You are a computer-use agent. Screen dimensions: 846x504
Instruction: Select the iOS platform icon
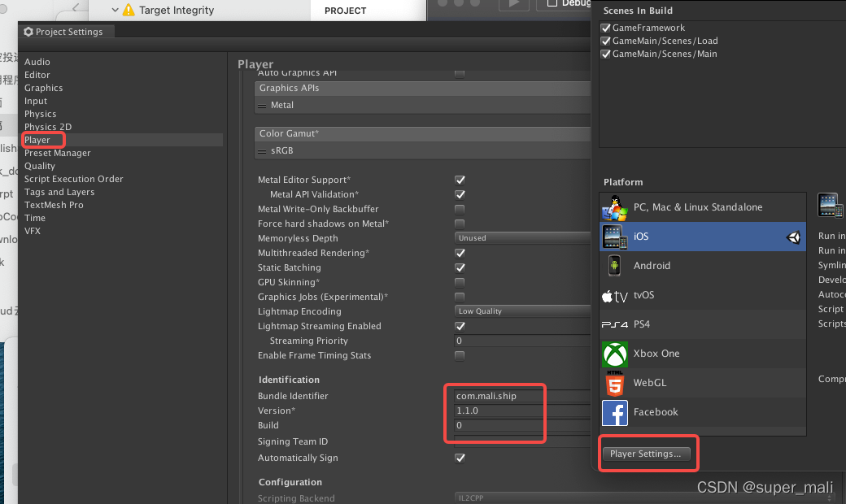point(614,237)
